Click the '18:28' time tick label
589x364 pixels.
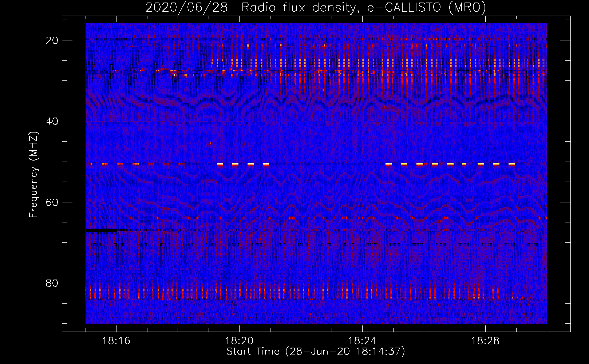pos(485,341)
